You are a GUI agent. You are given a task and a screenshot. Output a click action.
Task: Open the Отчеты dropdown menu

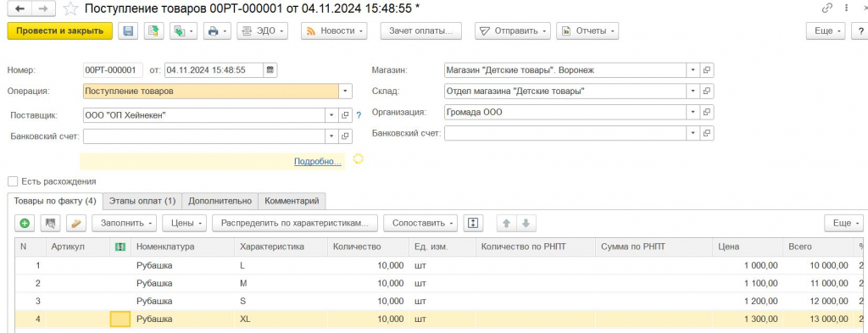(x=587, y=31)
